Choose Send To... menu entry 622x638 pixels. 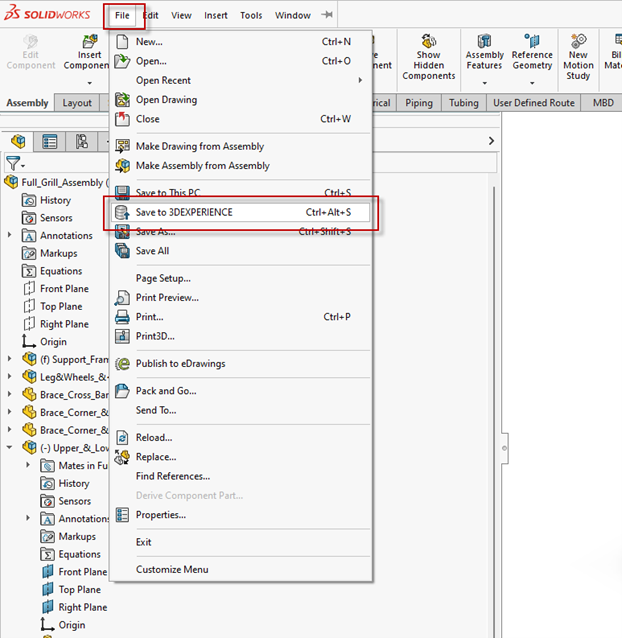tap(241, 410)
